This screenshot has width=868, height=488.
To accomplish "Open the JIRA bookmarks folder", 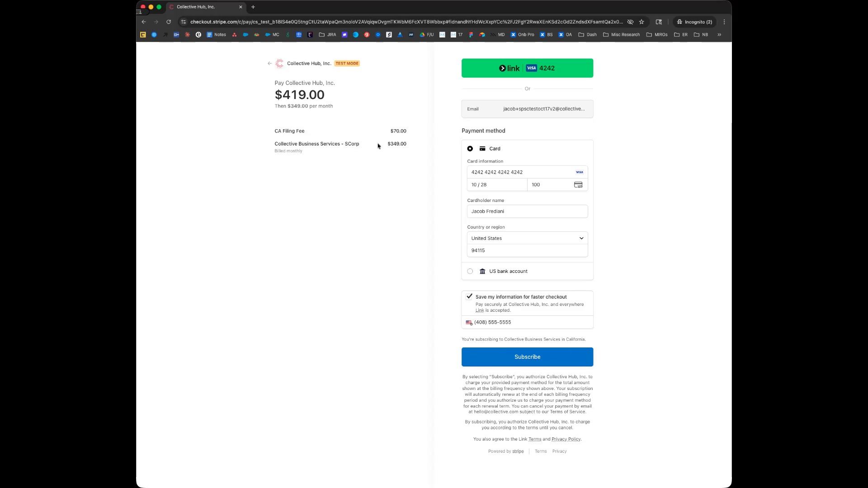I will coord(327,34).
